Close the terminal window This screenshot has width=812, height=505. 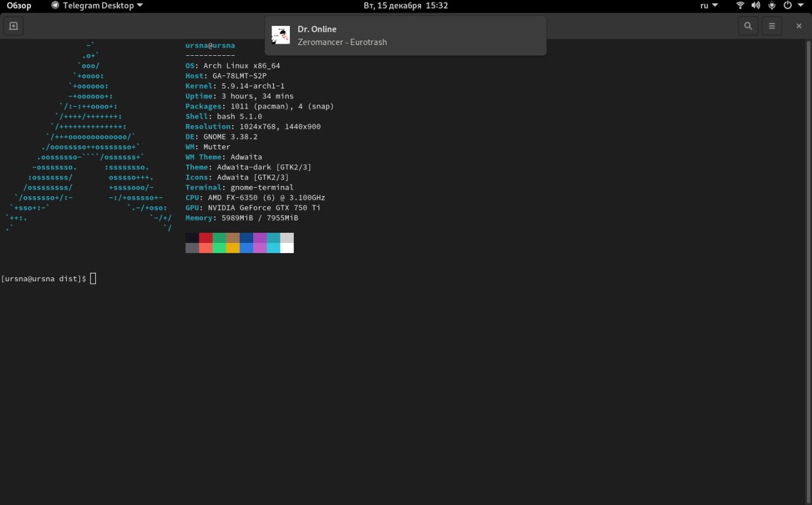pos(799,26)
